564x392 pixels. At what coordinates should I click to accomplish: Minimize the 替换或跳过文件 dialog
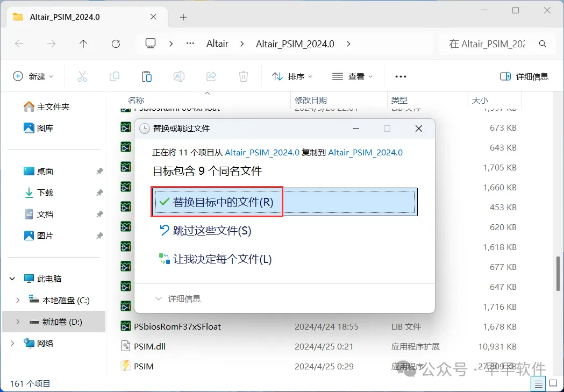tap(356, 129)
